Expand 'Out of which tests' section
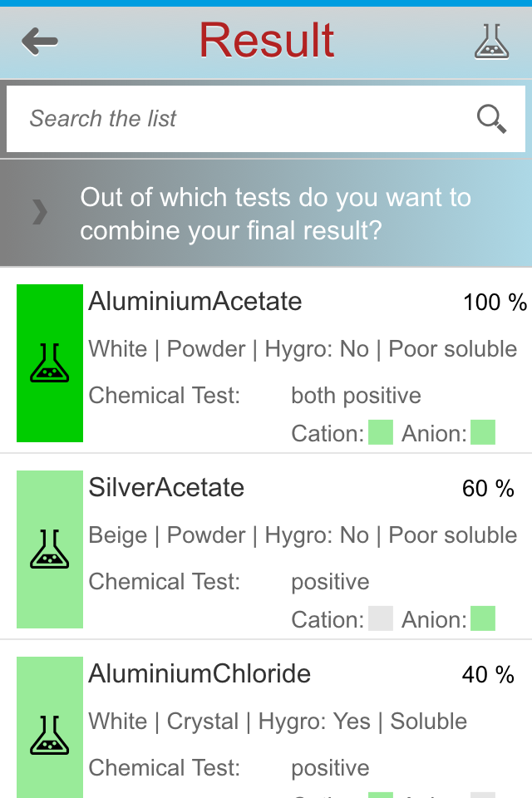This screenshot has height=798, width=532. click(274, 214)
